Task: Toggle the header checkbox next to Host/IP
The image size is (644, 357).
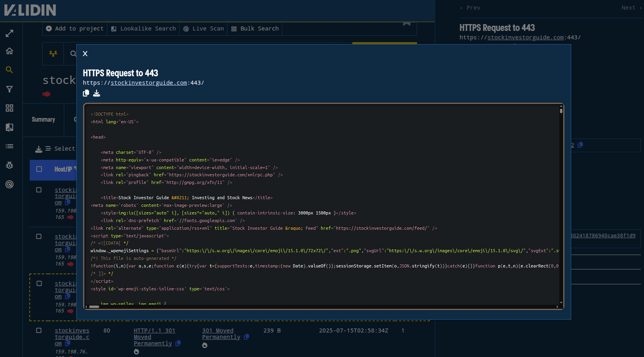Action: click(x=39, y=169)
